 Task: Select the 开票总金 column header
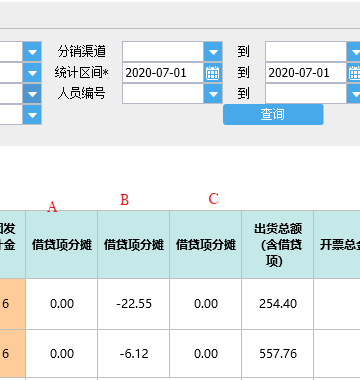point(337,245)
